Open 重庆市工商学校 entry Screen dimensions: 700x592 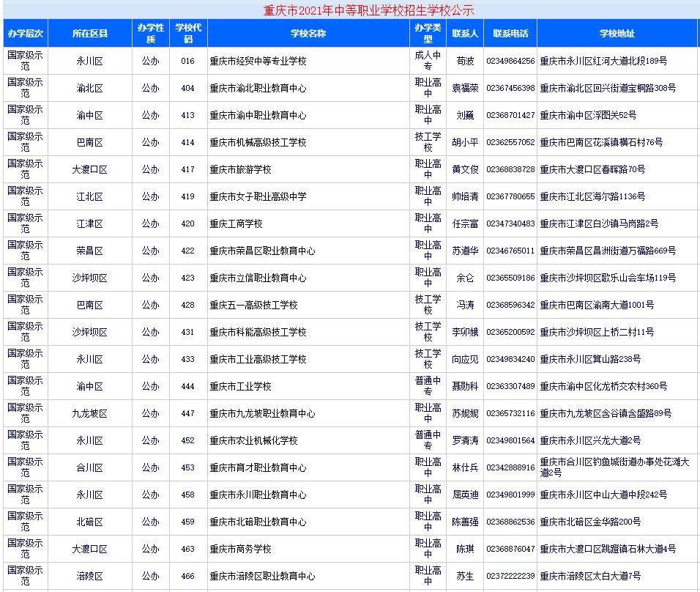point(249,223)
